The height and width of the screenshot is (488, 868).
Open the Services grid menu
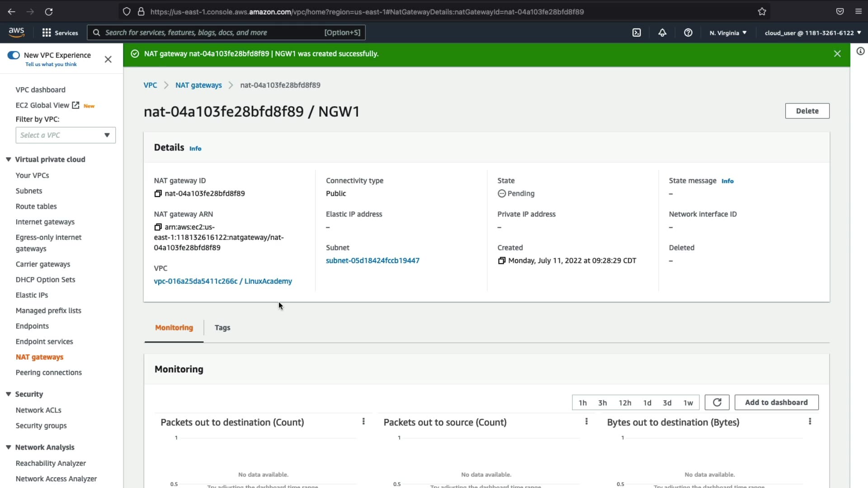[60, 33]
